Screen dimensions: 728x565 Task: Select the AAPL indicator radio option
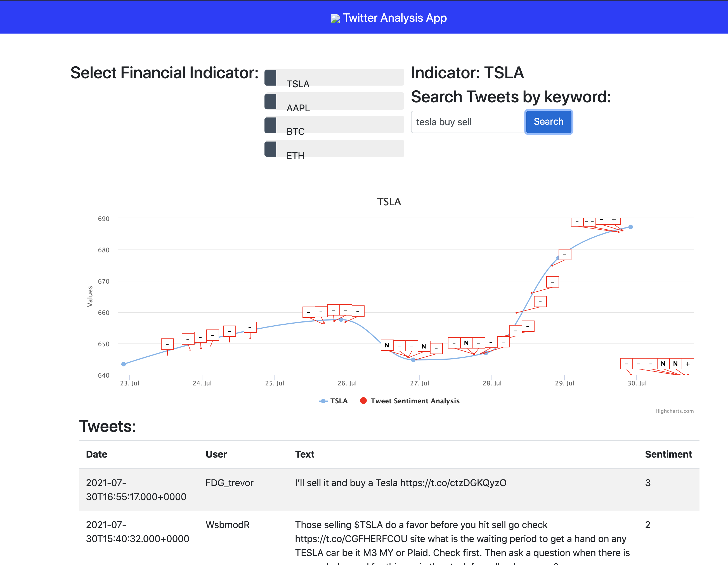[271, 102]
